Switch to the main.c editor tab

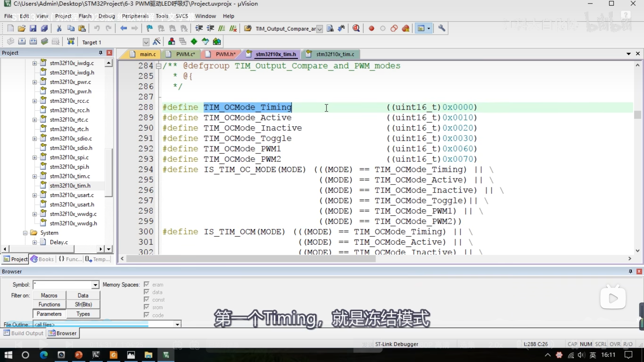point(147,54)
